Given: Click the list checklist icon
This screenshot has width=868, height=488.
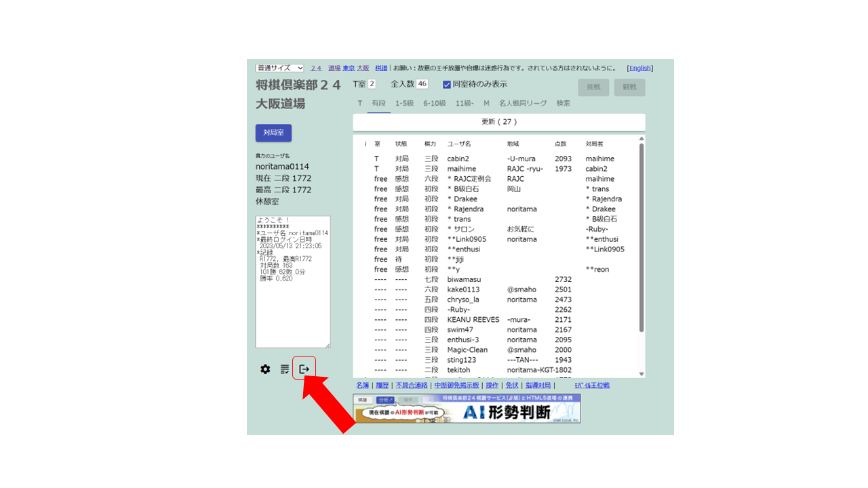Looking at the screenshot, I should click(x=285, y=369).
